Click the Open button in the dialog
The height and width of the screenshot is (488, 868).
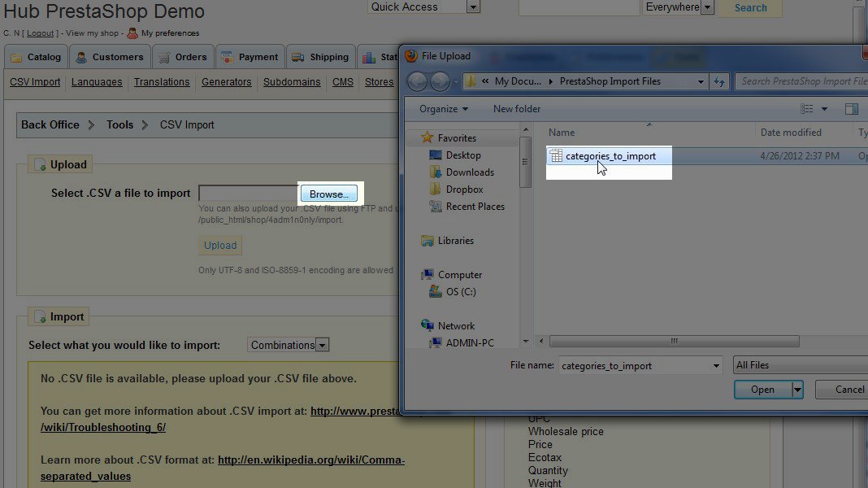(x=762, y=390)
